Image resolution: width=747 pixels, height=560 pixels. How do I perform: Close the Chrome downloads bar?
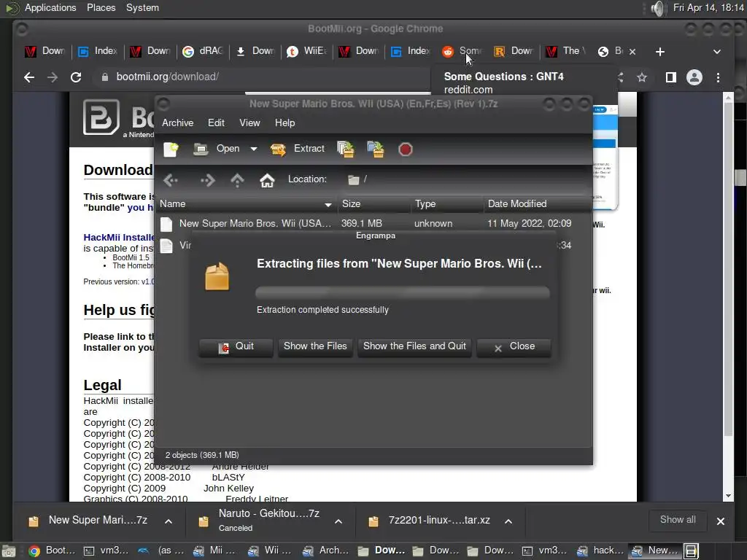point(720,521)
